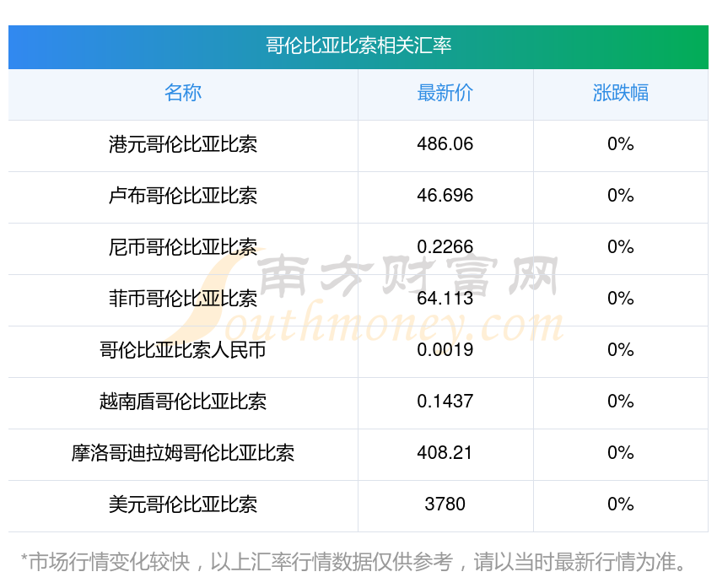Click the market disclaimer footnote text

[353, 563]
